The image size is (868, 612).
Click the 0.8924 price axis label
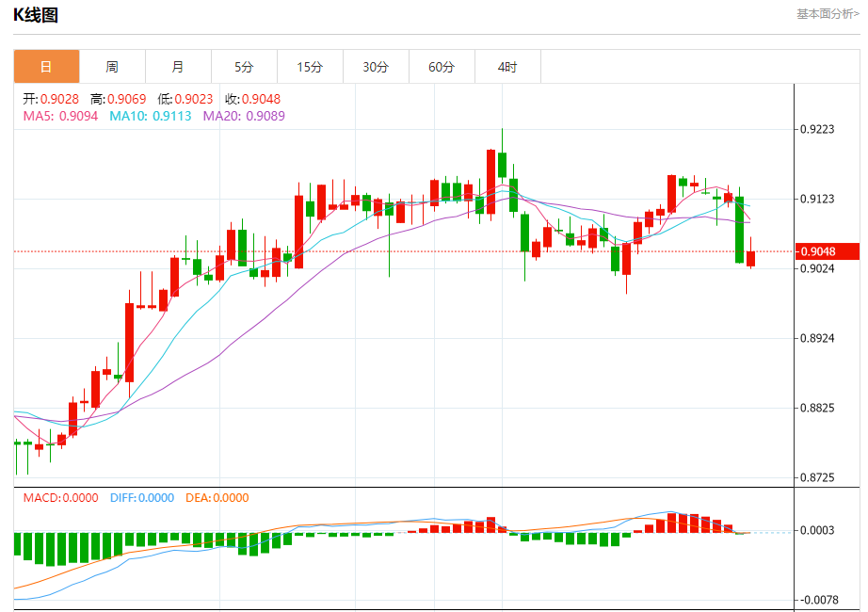[x=817, y=338]
